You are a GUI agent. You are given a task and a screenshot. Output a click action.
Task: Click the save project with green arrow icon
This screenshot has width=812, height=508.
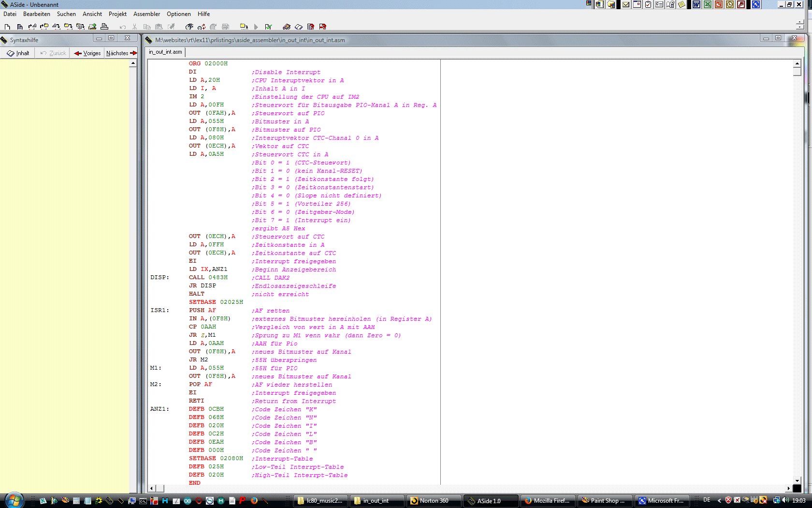pos(92,27)
